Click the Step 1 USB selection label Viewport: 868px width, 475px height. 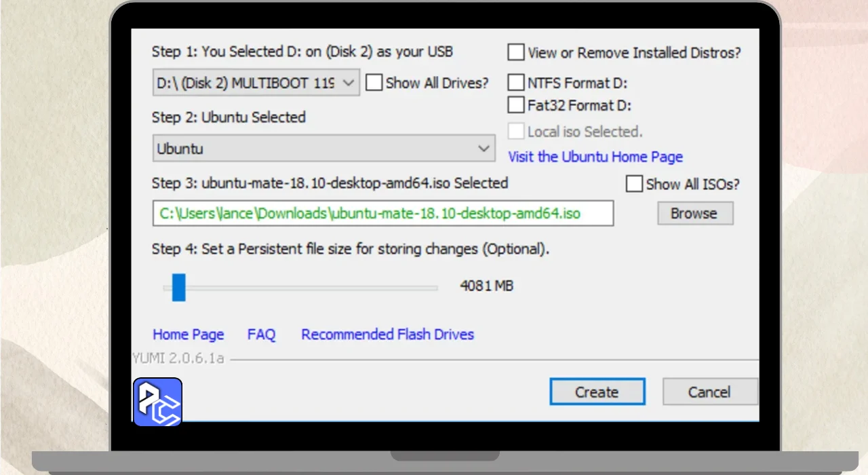pyautogui.click(x=302, y=52)
